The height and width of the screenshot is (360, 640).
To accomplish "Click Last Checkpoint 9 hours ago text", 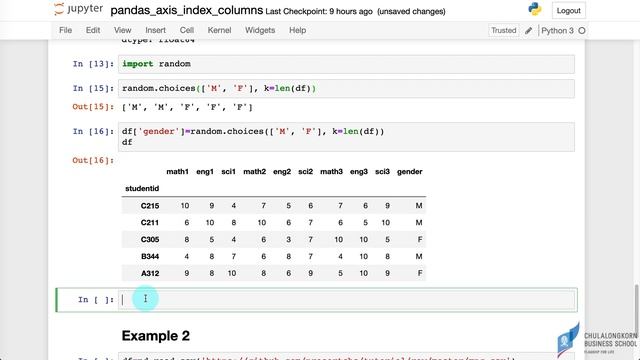I will click(x=319, y=11).
